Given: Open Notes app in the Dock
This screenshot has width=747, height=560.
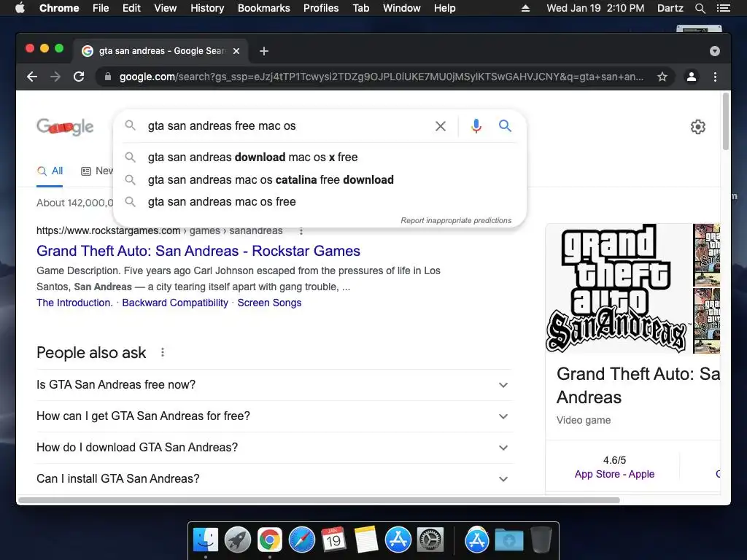Looking at the screenshot, I should 366,540.
